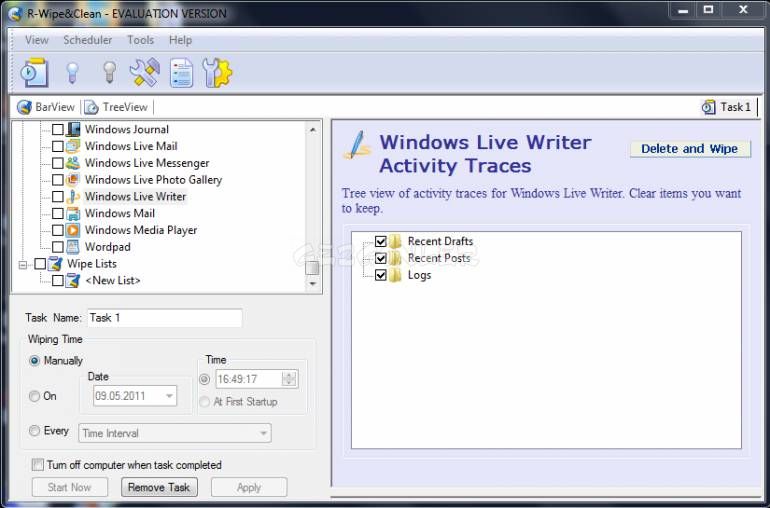This screenshot has height=508, width=770.
Task: Click the Windows Live Mail icon
Action: point(73,146)
